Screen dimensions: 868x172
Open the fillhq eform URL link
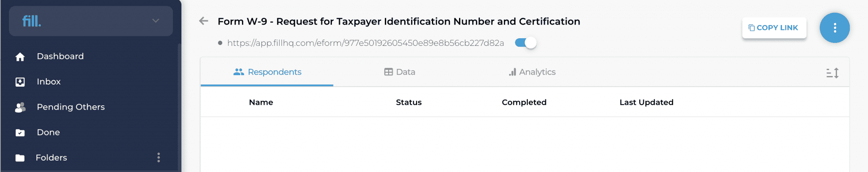tap(365, 43)
